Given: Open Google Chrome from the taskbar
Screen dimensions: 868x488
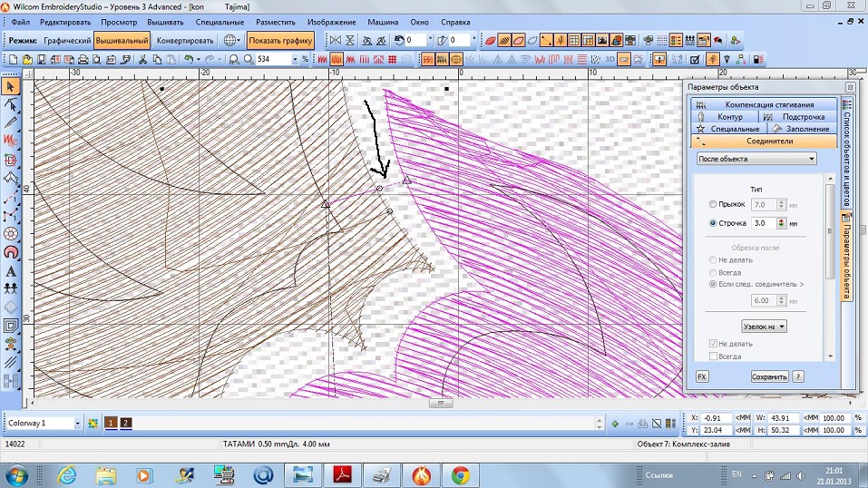Looking at the screenshot, I should point(460,474).
